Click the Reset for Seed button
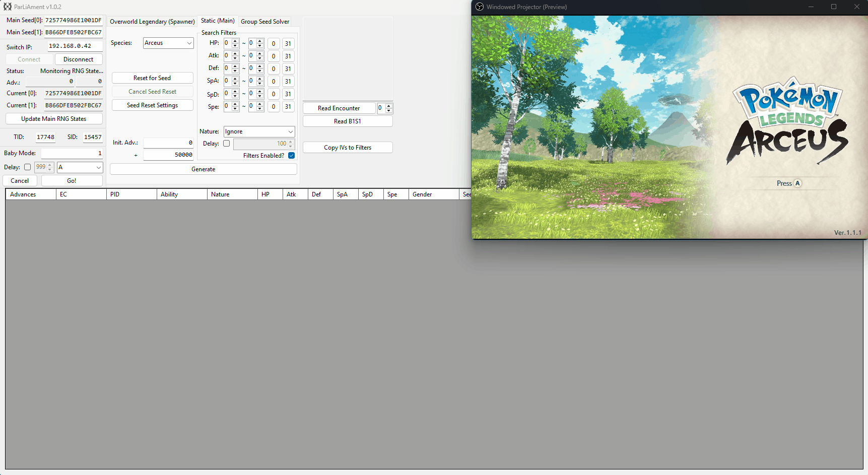 (x=152, y=78)
